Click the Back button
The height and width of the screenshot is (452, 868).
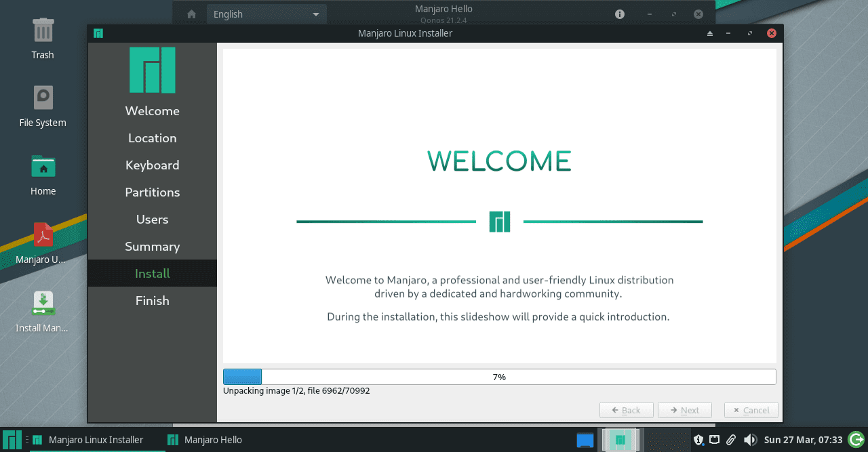click(x=627, y=410)
